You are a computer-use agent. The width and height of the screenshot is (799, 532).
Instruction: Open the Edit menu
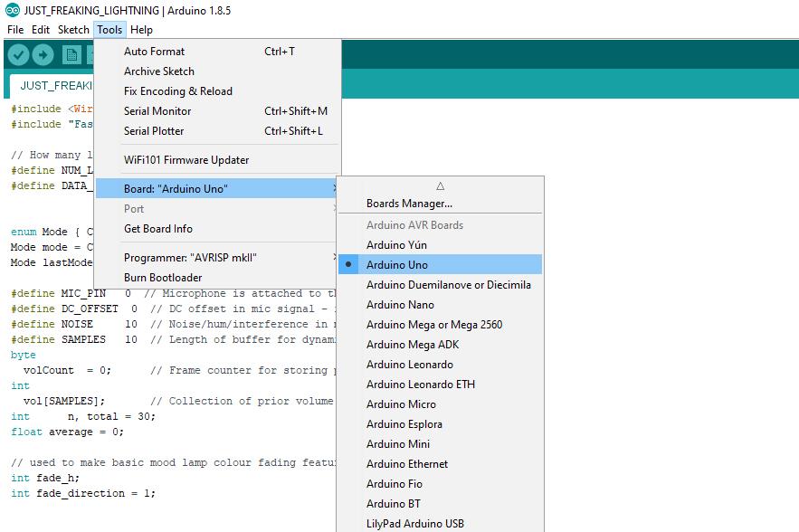click(x=41, y=30)
